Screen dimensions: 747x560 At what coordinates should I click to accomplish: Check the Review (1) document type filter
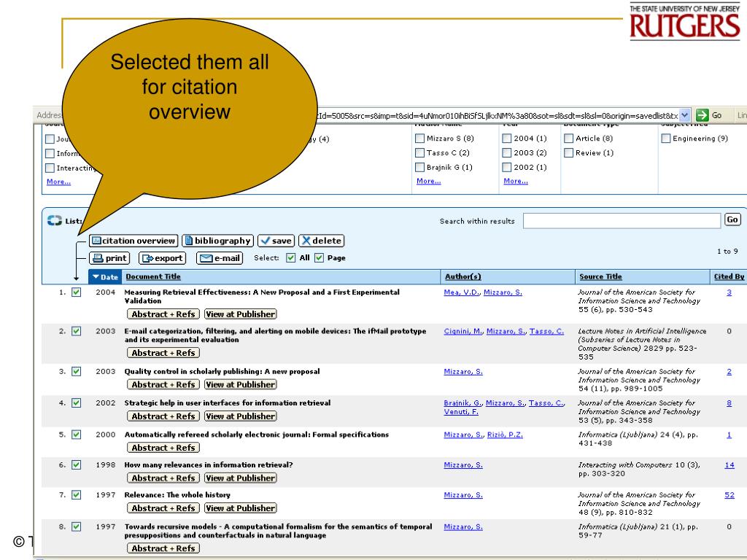[568, 153]
